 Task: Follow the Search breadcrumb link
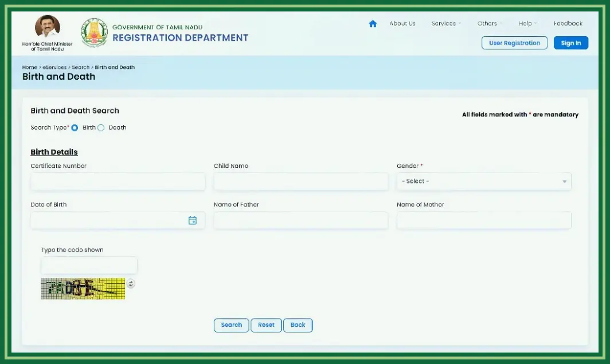click(80, 67)
